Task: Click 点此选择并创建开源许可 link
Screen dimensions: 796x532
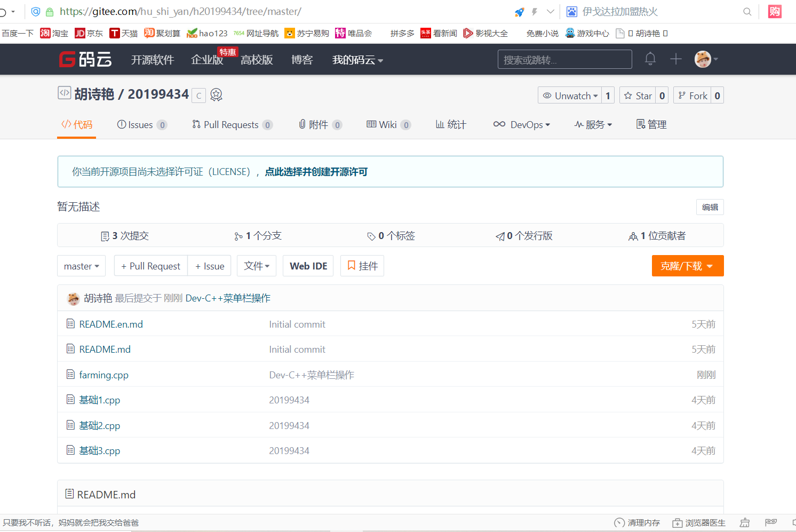Action: [316, 172]
